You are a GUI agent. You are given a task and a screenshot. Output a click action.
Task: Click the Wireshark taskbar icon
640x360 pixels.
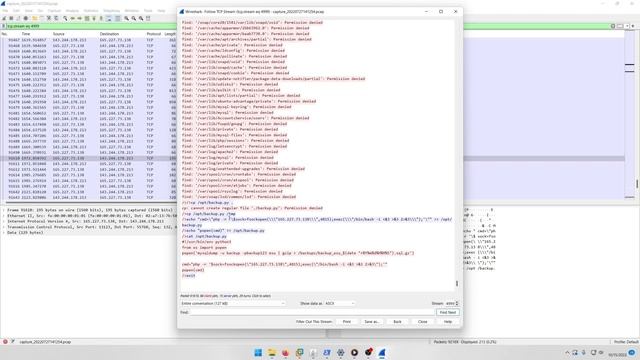coord(382,353)
